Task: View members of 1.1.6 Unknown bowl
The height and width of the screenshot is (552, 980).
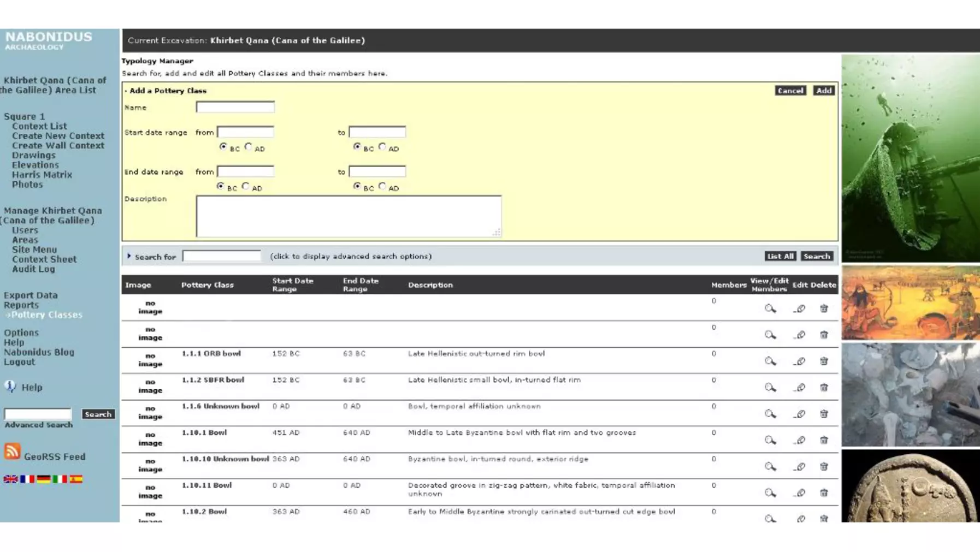Action: tap(770, 414)
